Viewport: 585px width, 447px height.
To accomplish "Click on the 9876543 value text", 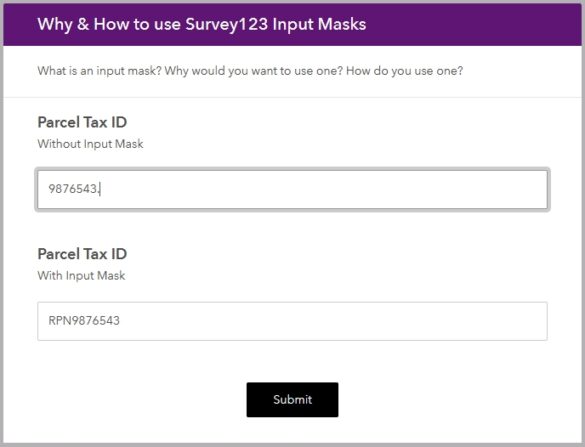I will (73, 189).
